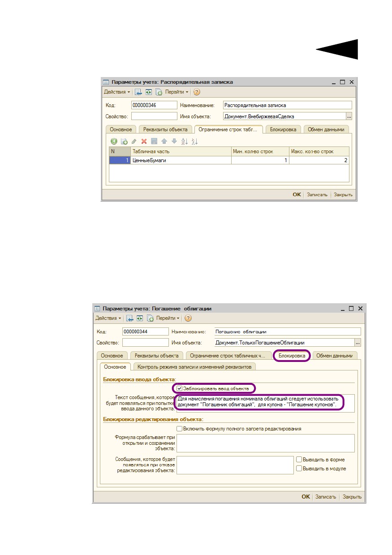Select the ЦенныеБумаги row in the table
This screenshot has height=555, width=392.
[229, 160]
